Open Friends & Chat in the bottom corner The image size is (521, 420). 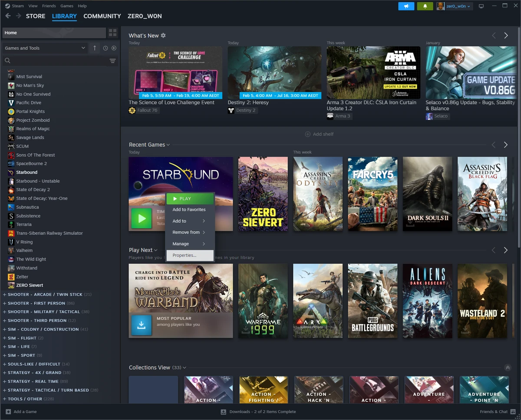pyautogui.click(x=495, y=411)
